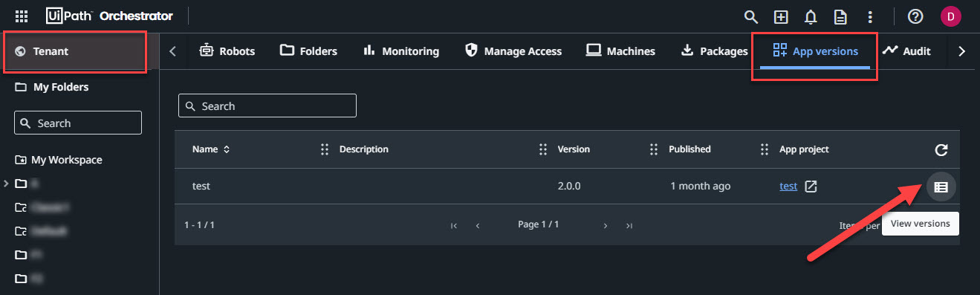Expand the first folder under My Workspace
Screen dimensions: 980x295
[7, 183]
